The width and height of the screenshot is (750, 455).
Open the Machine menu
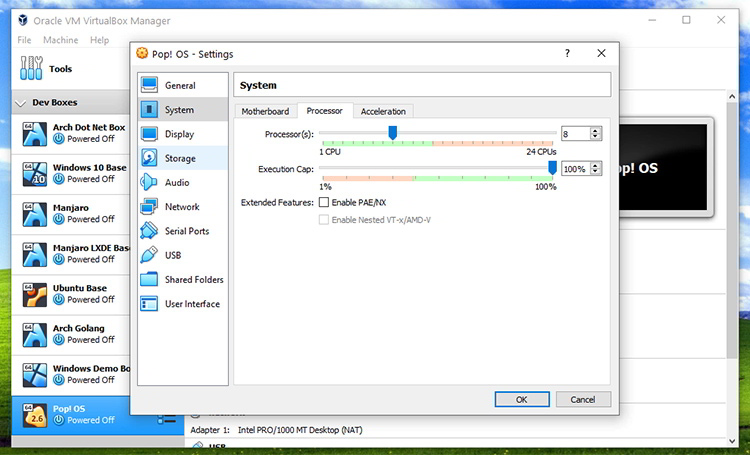(61, 40)
